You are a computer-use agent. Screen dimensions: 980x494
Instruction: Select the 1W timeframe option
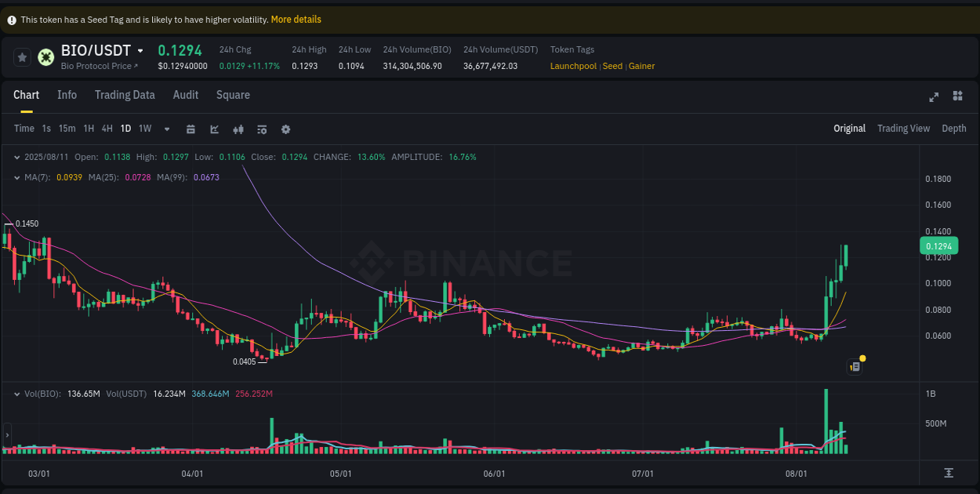[x=144, y=129]
